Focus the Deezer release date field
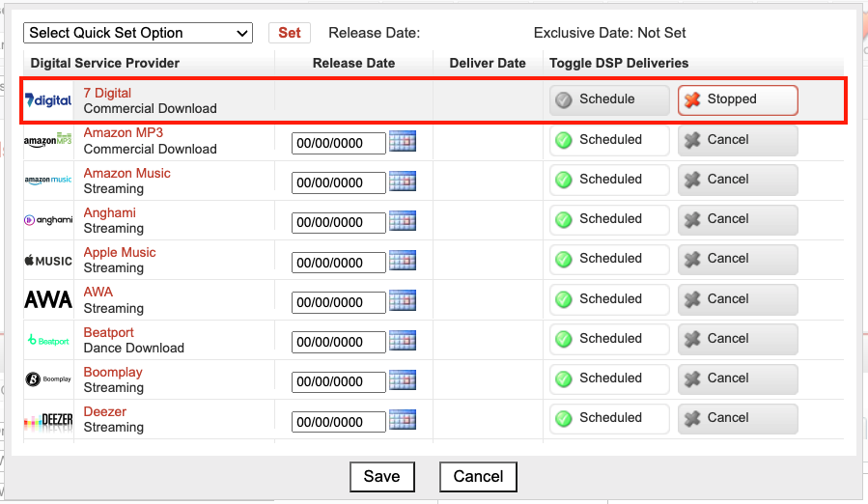This screenshot has height=504, width=868. click(x=339, y=422)
